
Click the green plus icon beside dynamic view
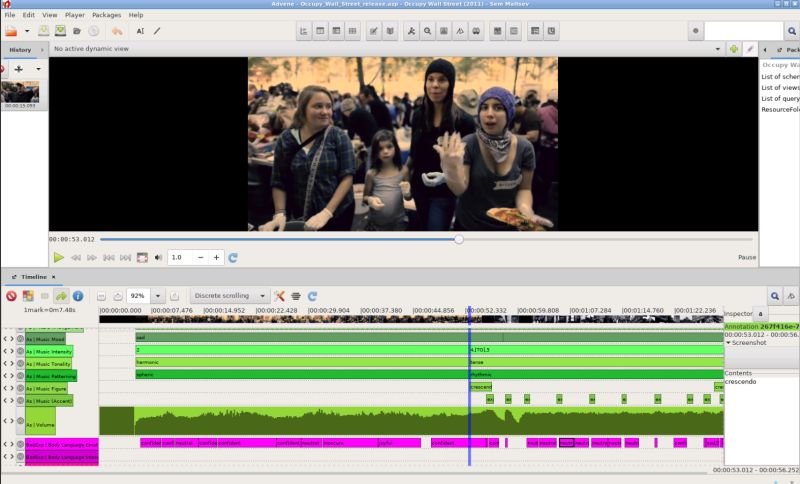point(734,49)
